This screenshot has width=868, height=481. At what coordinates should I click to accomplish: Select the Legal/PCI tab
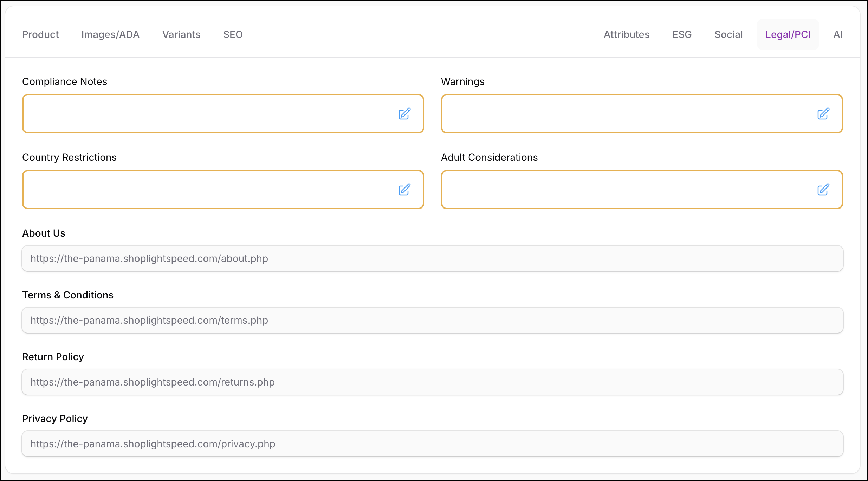788,34
